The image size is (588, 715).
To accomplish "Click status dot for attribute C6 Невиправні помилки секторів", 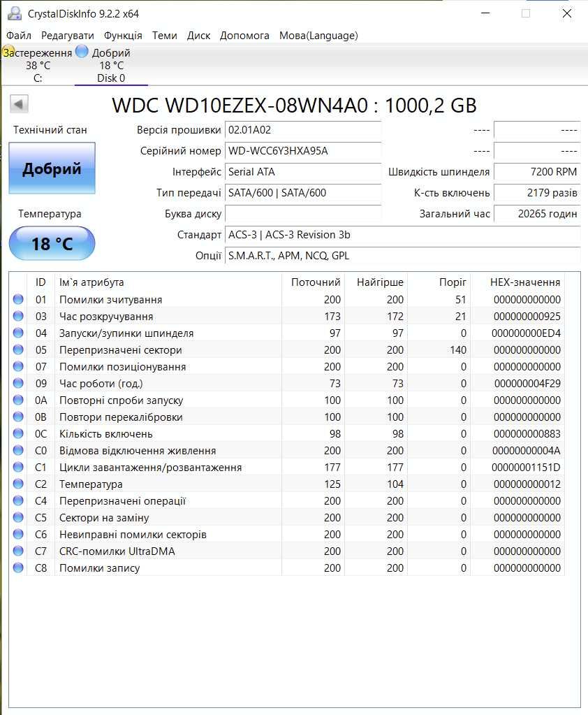I will coord(18,534).
